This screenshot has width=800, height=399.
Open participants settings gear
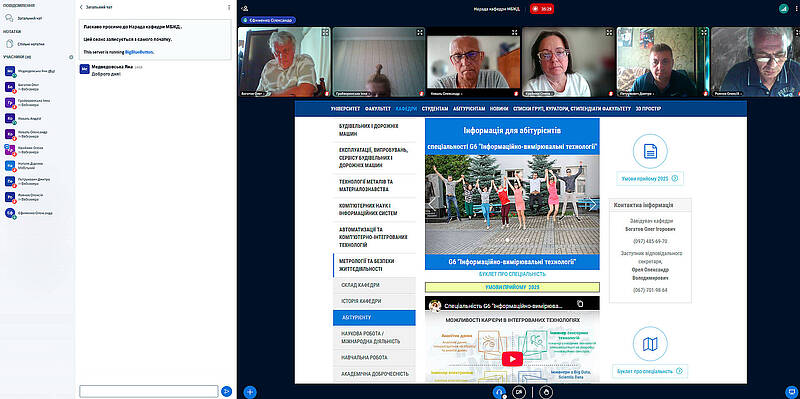pos(71,57)
